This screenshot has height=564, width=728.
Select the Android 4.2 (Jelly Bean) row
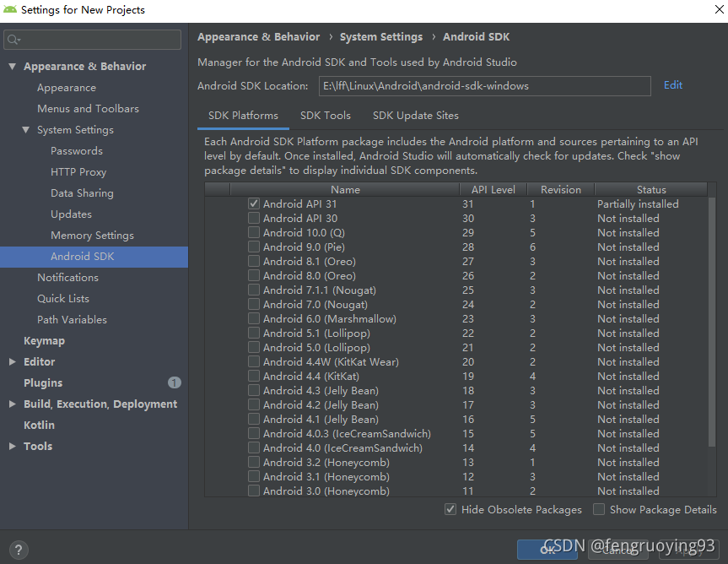[x=456, y=405]
